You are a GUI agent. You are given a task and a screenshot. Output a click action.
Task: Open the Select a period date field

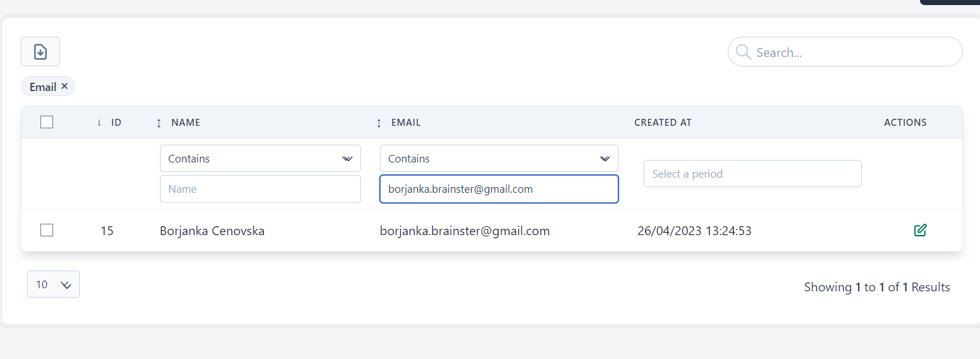pos(752,174)
